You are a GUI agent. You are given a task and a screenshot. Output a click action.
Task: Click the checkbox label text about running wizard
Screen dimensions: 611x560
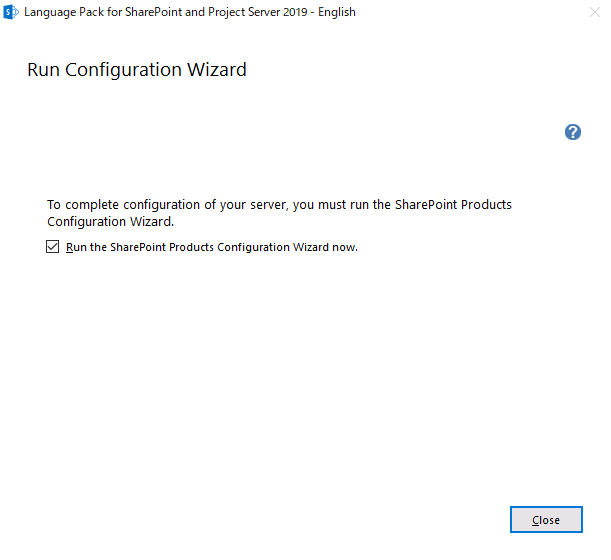click(x=212, y=247)
